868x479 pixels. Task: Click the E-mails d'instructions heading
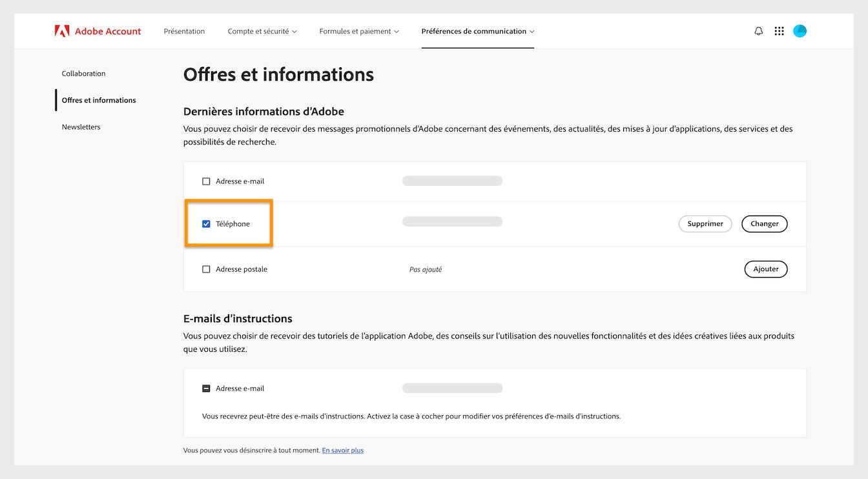pyautogui.click(x=238, y=319)
